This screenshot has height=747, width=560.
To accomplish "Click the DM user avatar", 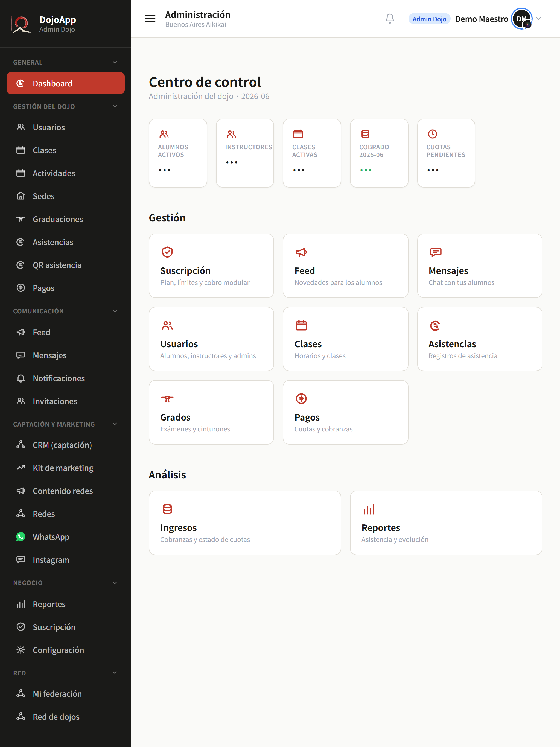I will (x=521, y=19).
